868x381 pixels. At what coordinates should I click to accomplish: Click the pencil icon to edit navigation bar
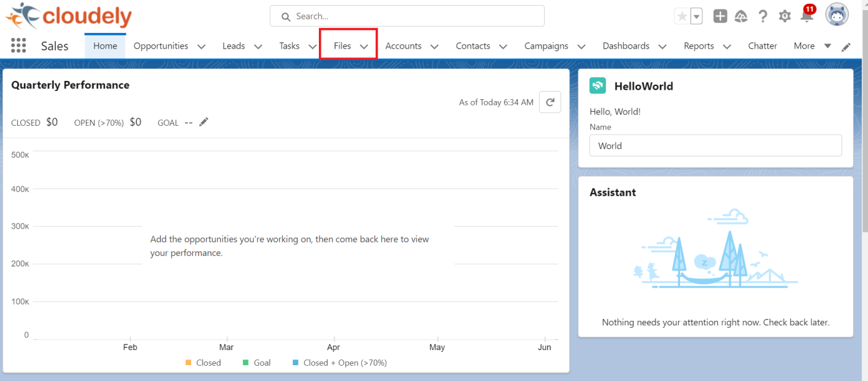click(846, 47)
